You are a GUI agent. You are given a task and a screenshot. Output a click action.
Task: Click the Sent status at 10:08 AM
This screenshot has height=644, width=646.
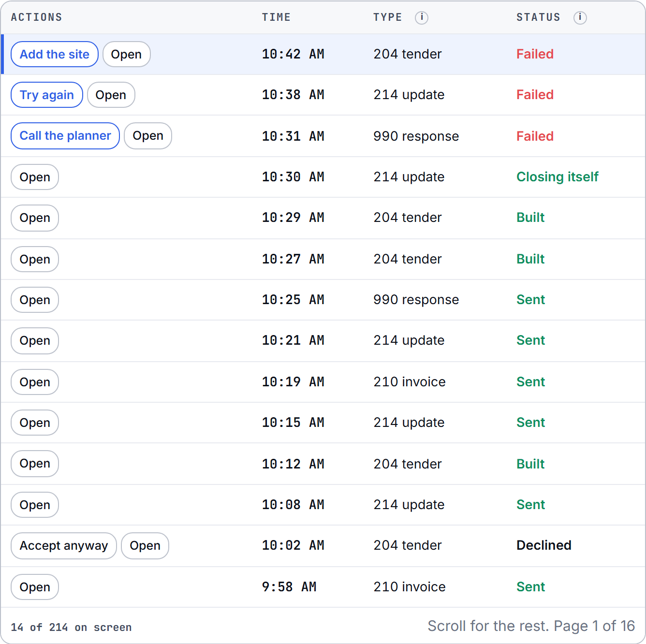(531, 505)
